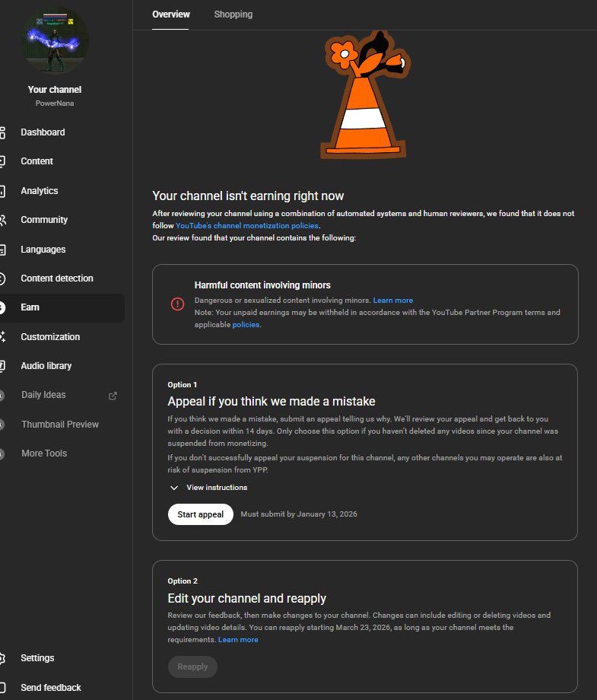597x700 pixels.
Task: Open YouTube's channel monetization policies link
Action: (x=247, y=226)
